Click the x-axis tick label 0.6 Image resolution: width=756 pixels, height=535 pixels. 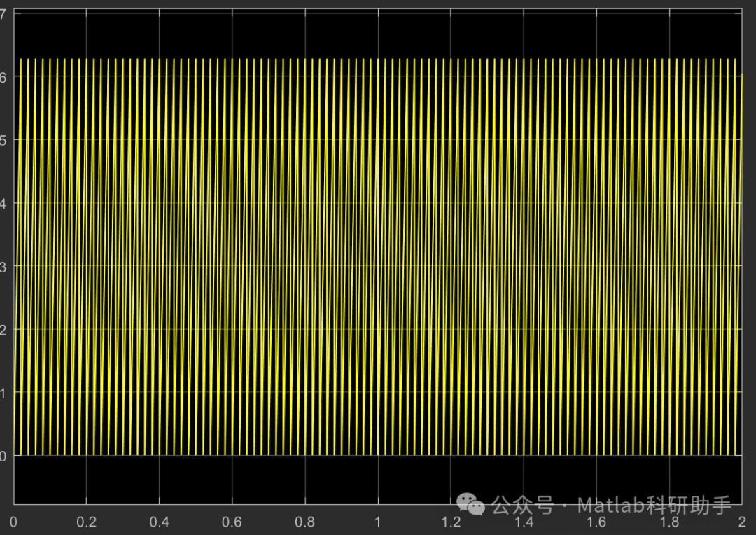tap(232, 522)
